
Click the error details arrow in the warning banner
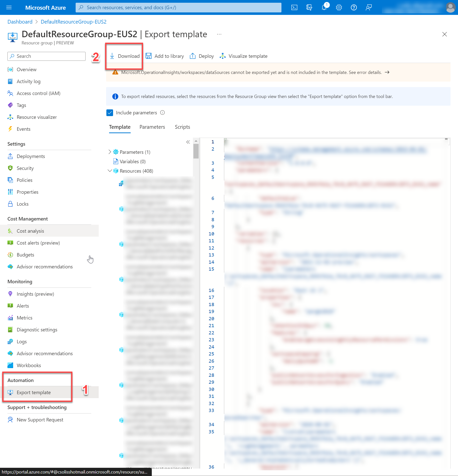387,72
